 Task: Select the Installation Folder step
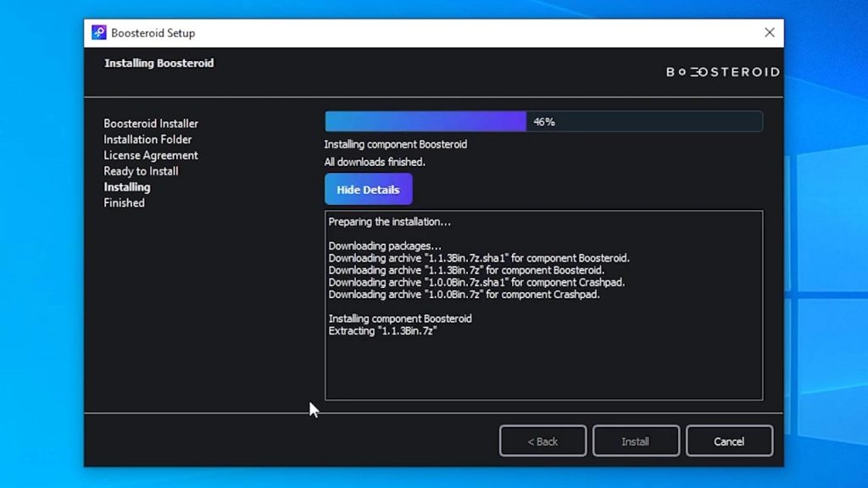147,140
